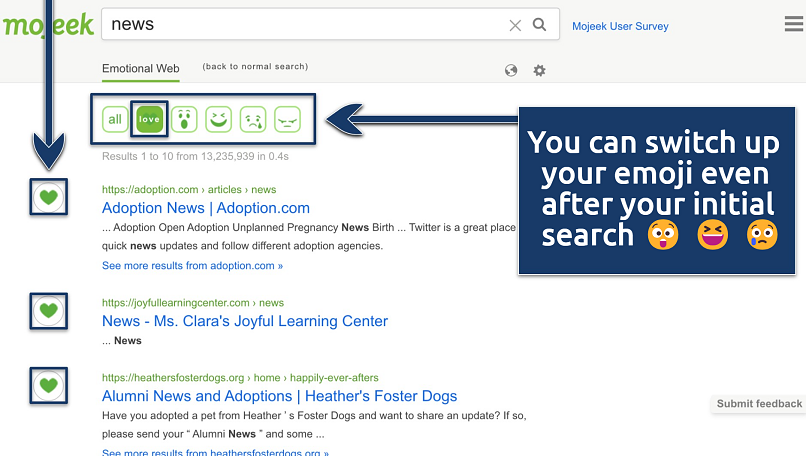Click the Submit feedback button
Screen dimensions: 806x456
[759, 404]
